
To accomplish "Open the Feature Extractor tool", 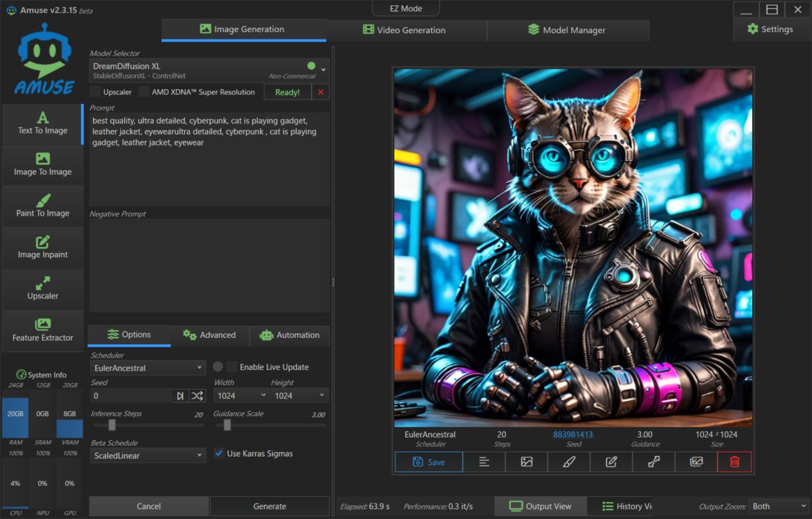I will 43,331.
